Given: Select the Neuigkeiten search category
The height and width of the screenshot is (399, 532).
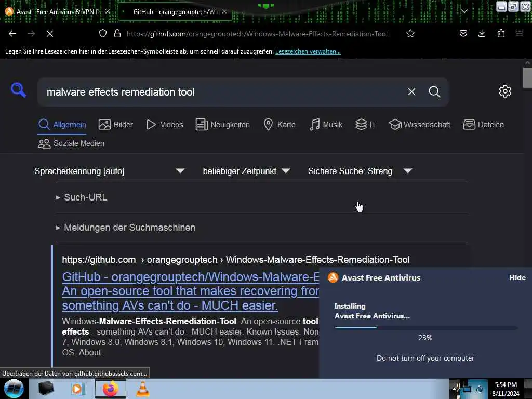Looking at the screenshot, I should [x=222, y=125].
